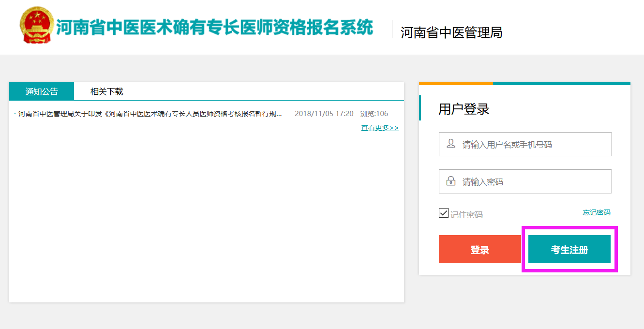Image resolution: width=644 pixels, height=329 pixels.
Task: Click the 河南省中医医术确有专长 system title
Action: [x=214, y=28]
